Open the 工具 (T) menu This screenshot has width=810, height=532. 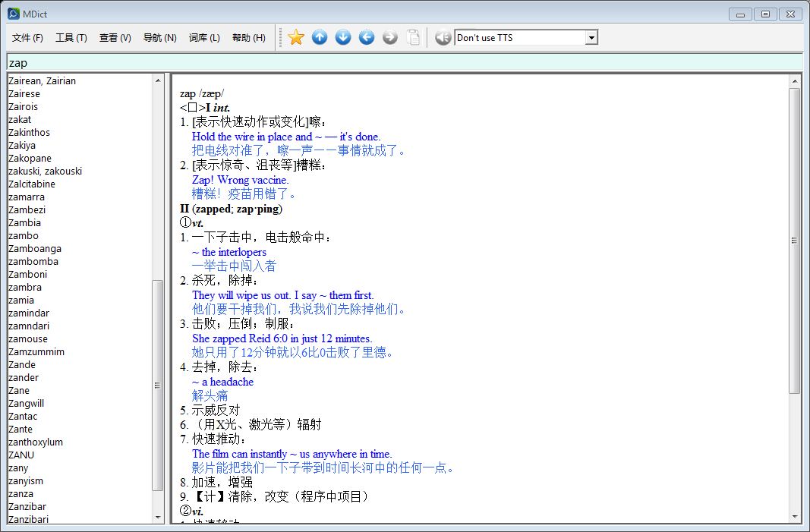pyautogui.click(x=71, y=38)
